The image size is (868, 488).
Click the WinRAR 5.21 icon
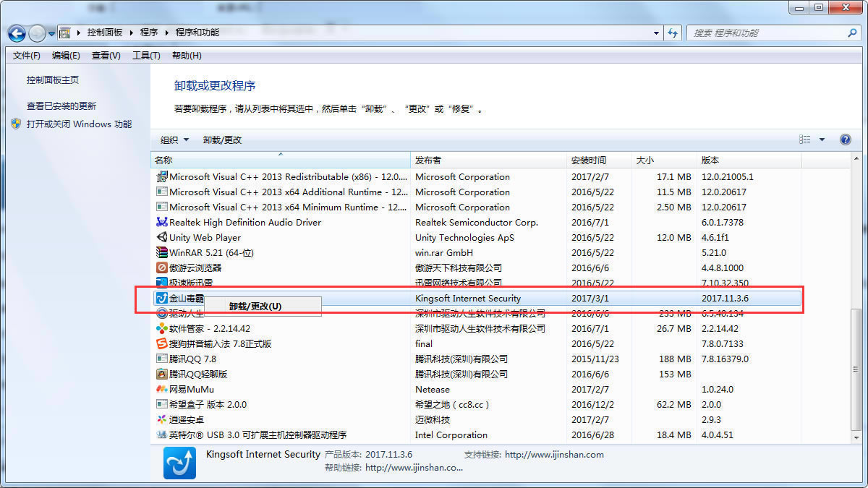[x=162, y=253]
